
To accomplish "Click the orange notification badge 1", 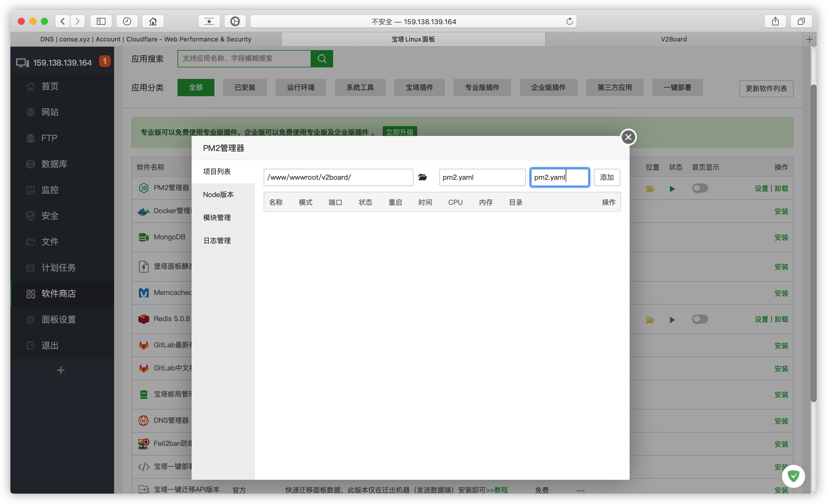I will point(105,61).
